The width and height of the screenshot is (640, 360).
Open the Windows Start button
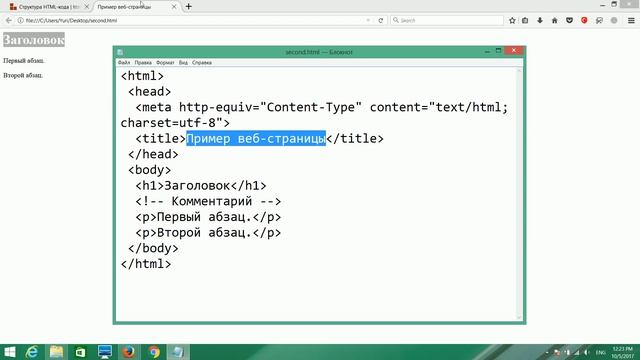[x=9, y=352]
